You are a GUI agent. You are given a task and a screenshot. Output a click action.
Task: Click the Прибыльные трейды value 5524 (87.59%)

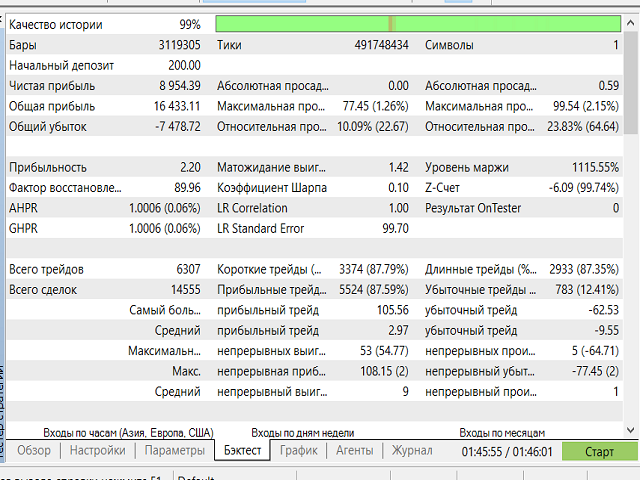[x=374, y=290]
